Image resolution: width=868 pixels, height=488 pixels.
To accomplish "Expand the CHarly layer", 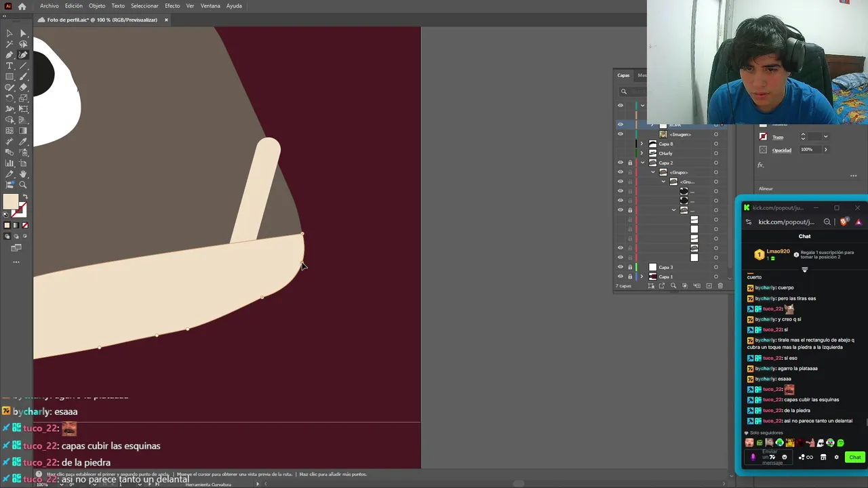I will pyautogui.click(x=642, y=153).
